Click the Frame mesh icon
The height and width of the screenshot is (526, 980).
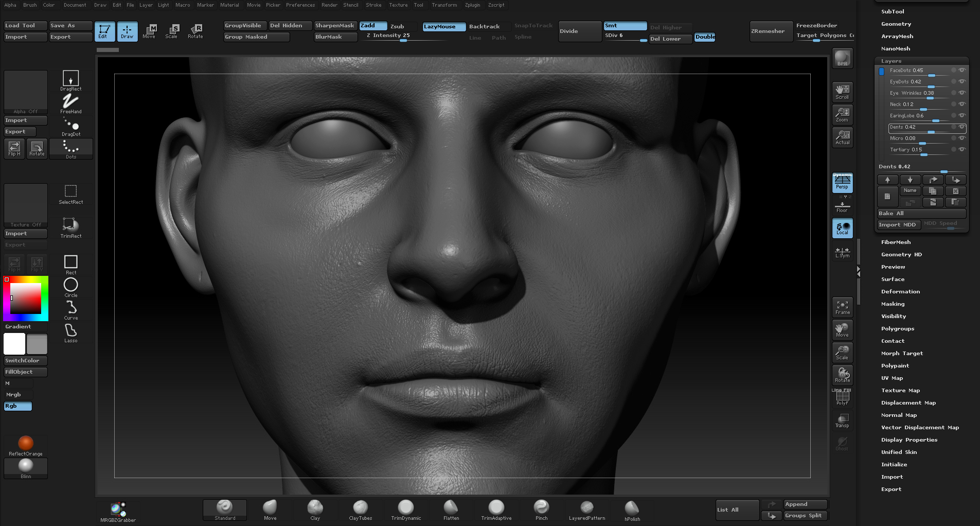point(842,307)
